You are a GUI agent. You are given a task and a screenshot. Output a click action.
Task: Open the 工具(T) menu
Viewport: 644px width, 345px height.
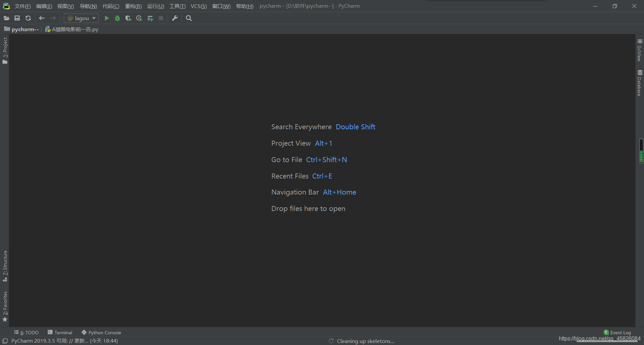[x=177, y=6]
